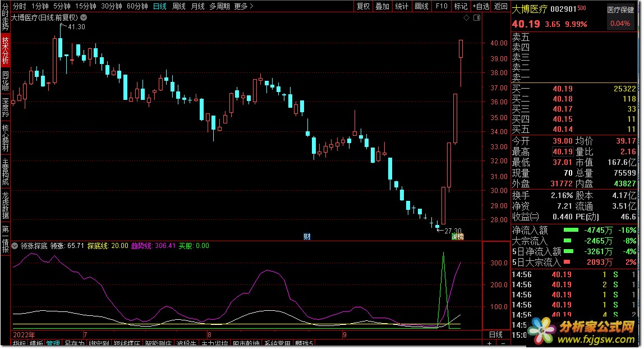Select the 日线 daily chart tab
Viewport: 644px width, 349px height.
click(x=160, y=6)
